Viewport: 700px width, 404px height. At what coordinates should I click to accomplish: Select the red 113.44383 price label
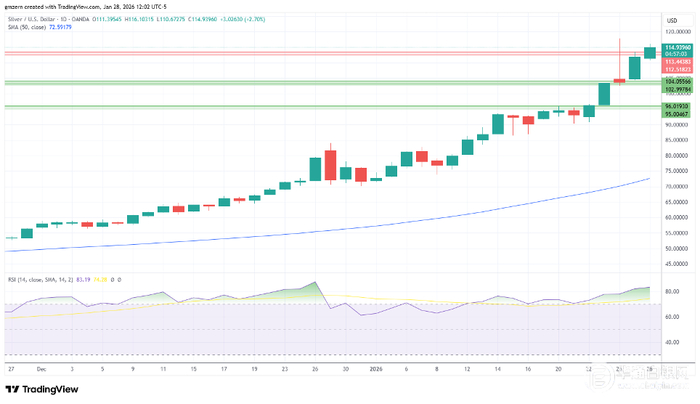coord(678,62)
